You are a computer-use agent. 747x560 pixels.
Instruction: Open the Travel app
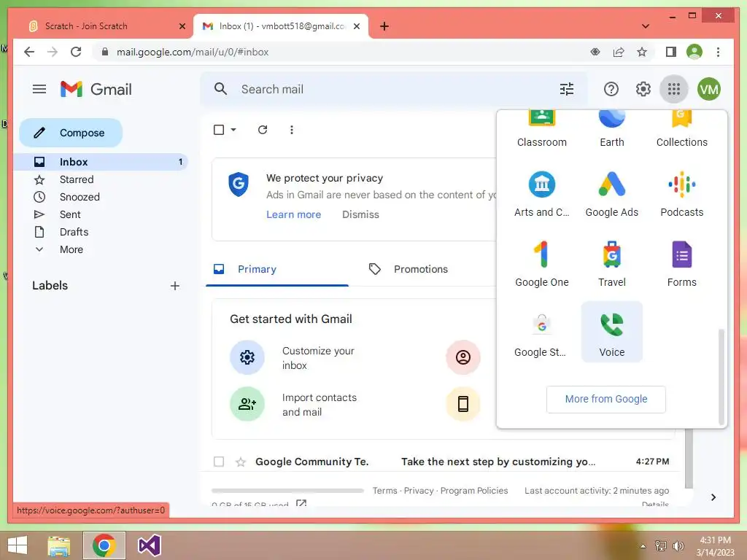pos(612,264)
